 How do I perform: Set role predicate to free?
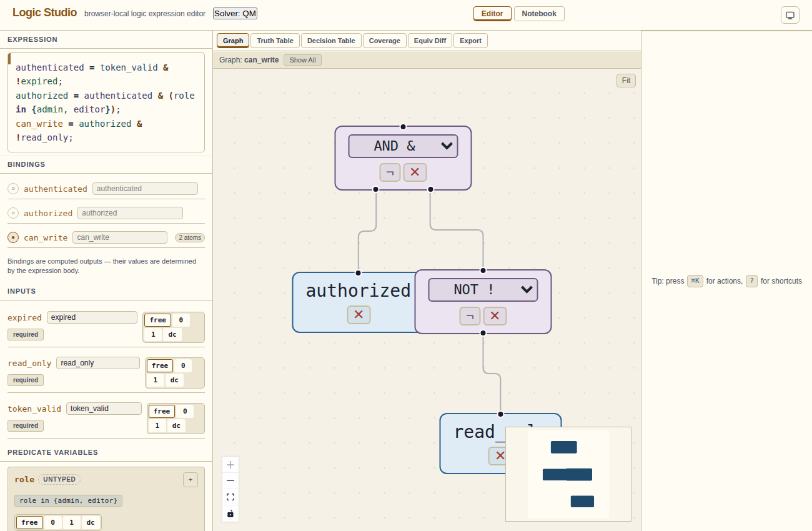(x=29, y=522)
